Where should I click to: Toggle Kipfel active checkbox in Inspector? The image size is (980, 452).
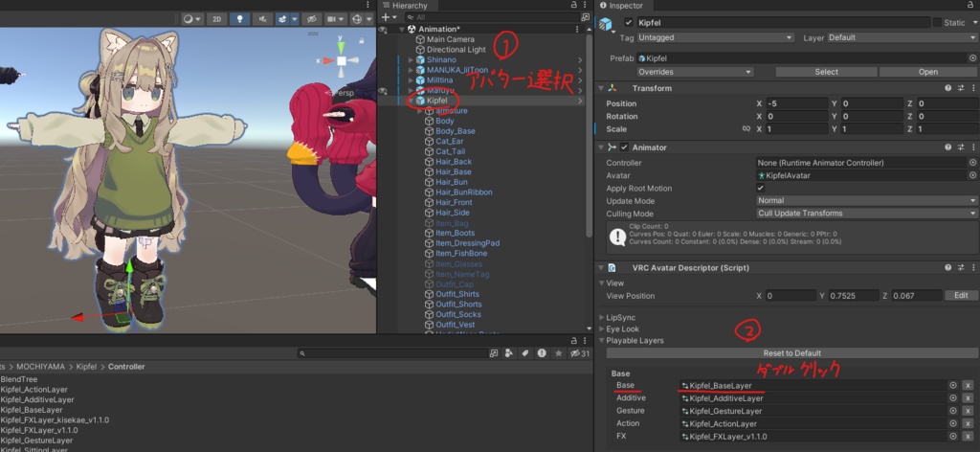tap(629, 23)
